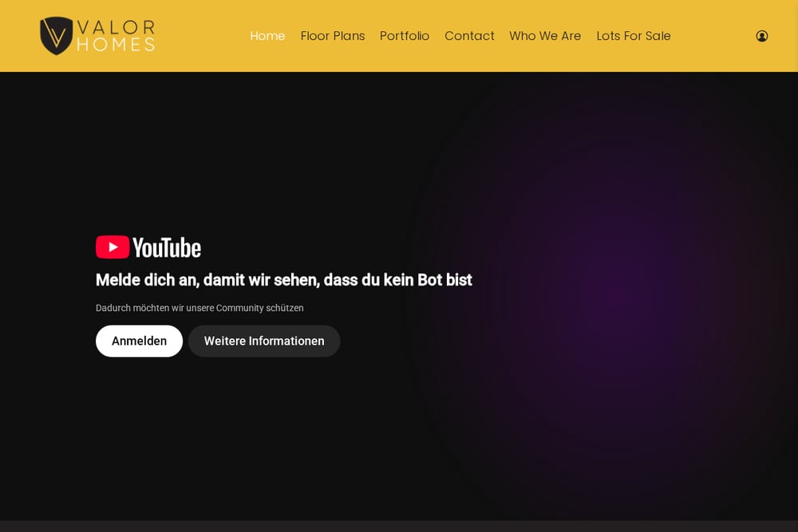This screenshot has width=798, height=532.
Task: Click the Valor Homes shield logo
Action: [57, 36]
